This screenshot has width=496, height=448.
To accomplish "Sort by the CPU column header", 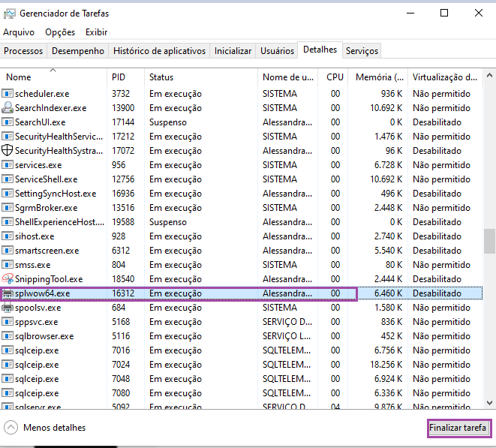I will coord(332,77).
